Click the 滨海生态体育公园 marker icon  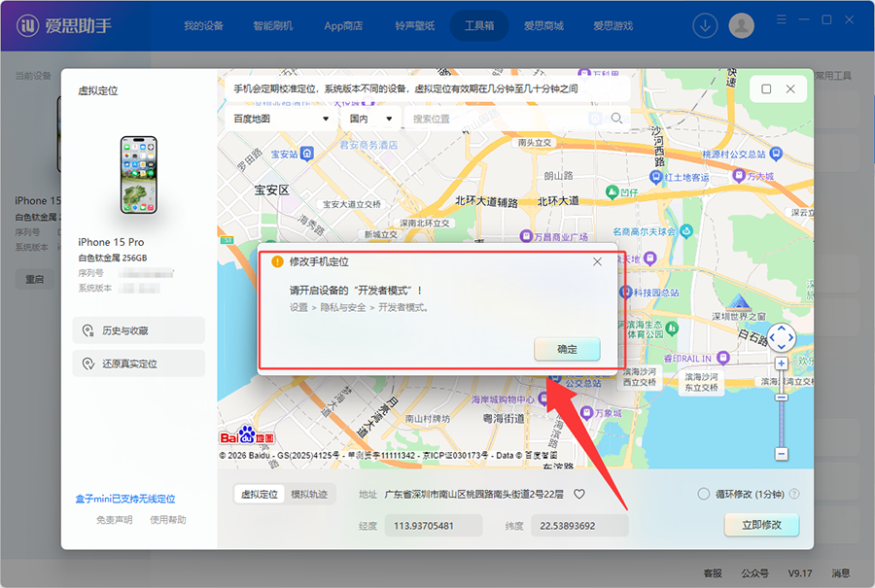[x=672, y=329]
